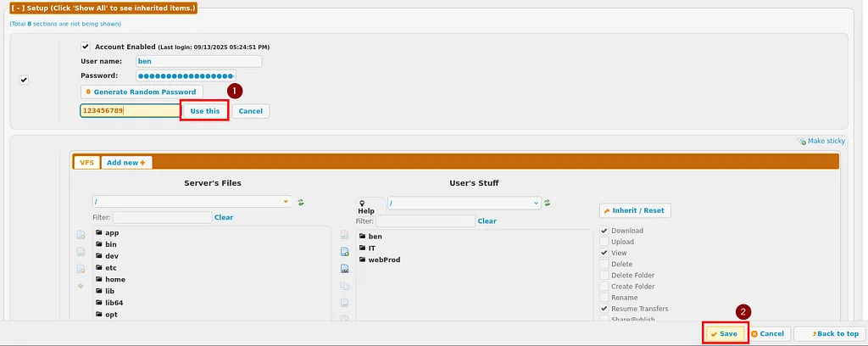Select the etc folder in Server's Files
Image resolution: width=868 pixels, height=346 pixels.
[x=110, y=267]
